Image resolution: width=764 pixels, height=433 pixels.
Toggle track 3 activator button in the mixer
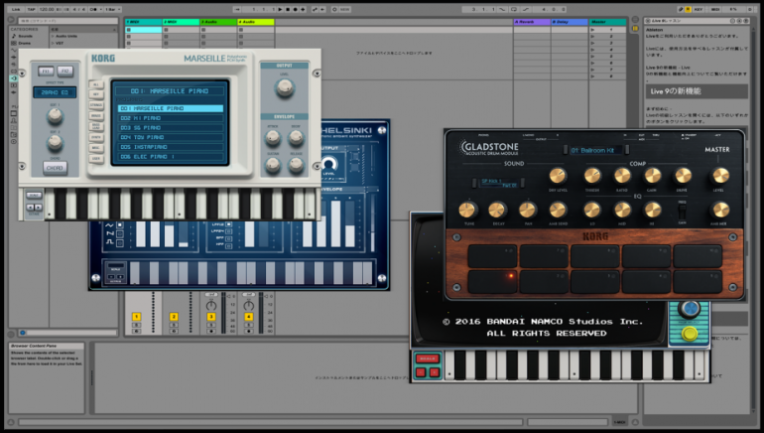[x=210, y=316]
